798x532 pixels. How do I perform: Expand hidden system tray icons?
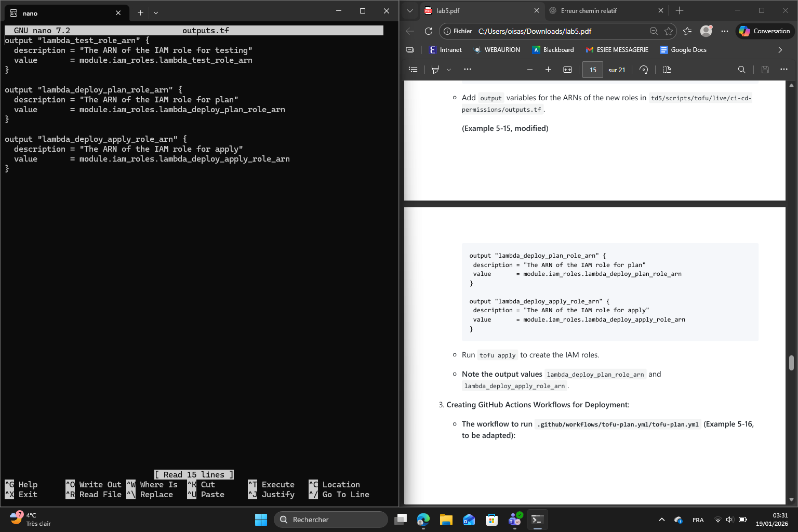(x=662, y=519)
